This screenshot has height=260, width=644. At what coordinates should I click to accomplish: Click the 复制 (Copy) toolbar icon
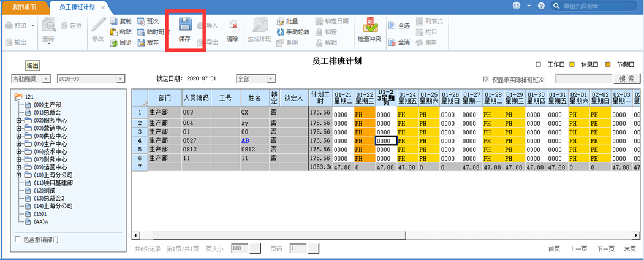(x=114, y=21)
